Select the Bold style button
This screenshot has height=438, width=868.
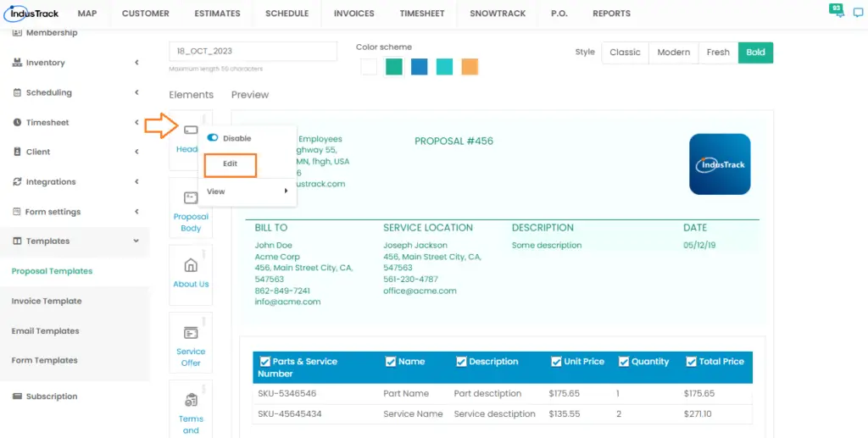755,53
